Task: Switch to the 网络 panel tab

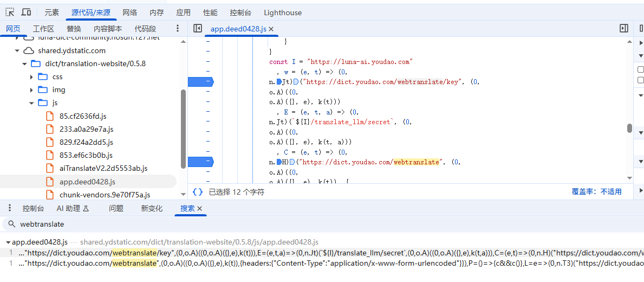Action: 130,12
